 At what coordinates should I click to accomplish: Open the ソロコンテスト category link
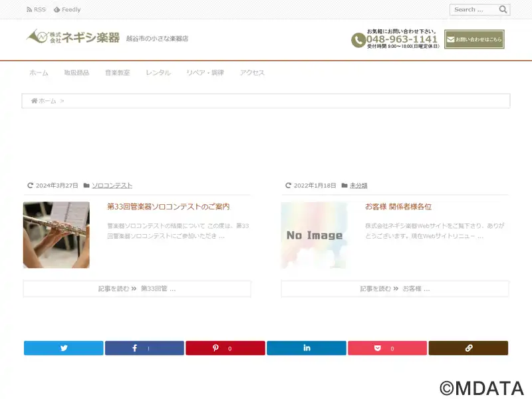[x=112, y=186]
